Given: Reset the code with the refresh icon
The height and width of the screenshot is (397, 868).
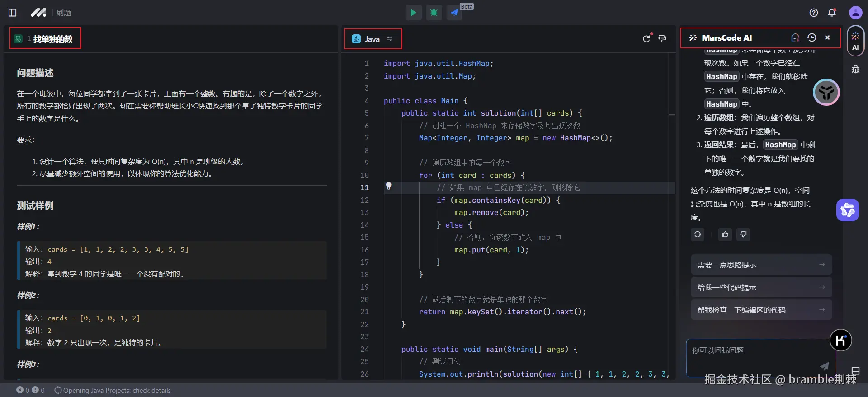Looking at the screenshot, I should 646,39.
